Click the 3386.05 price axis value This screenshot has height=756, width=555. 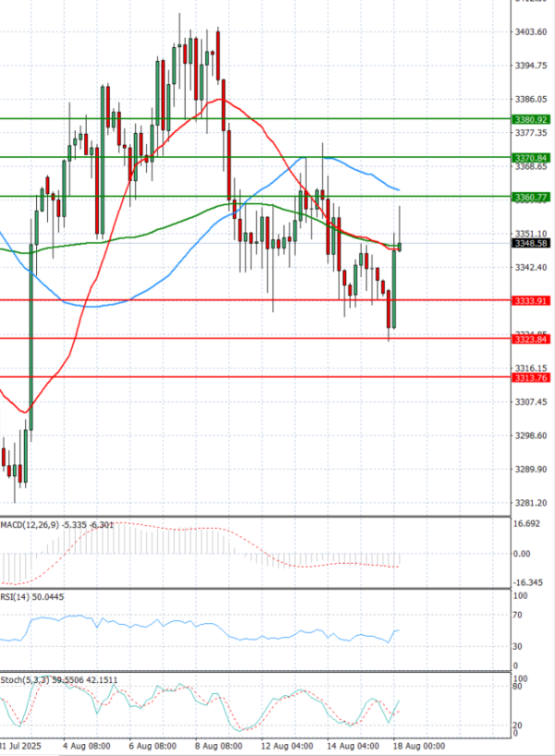click(x=531, y=99)
